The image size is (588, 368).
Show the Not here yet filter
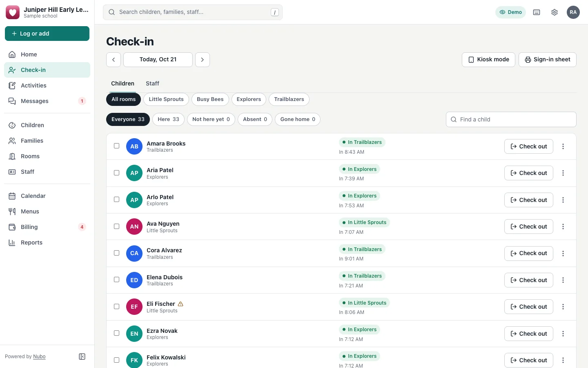[211, 119]
